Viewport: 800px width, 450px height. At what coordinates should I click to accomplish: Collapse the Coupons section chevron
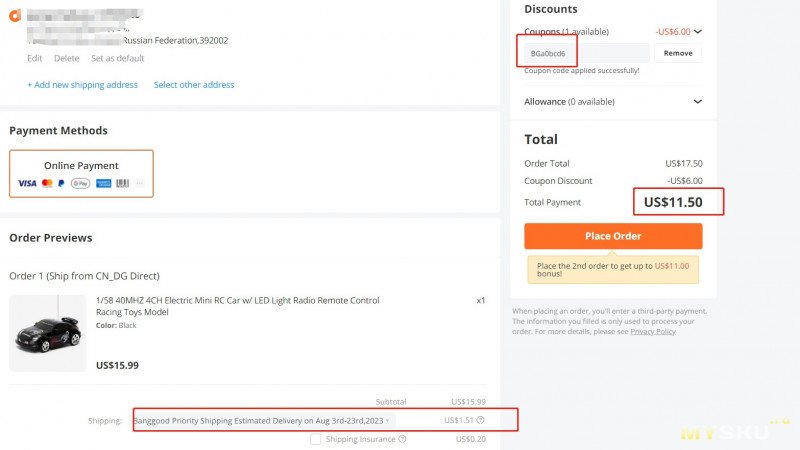click(x=698, y=31)
